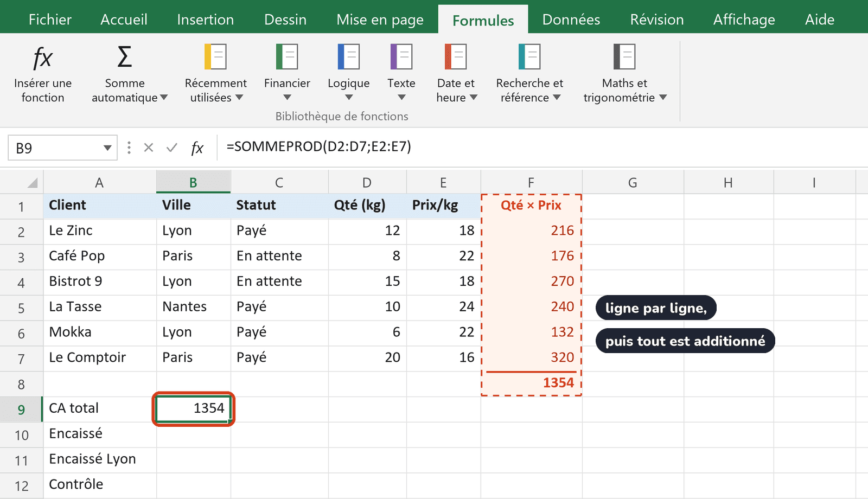Click the formula bar three-dot handle

[129, 148]
